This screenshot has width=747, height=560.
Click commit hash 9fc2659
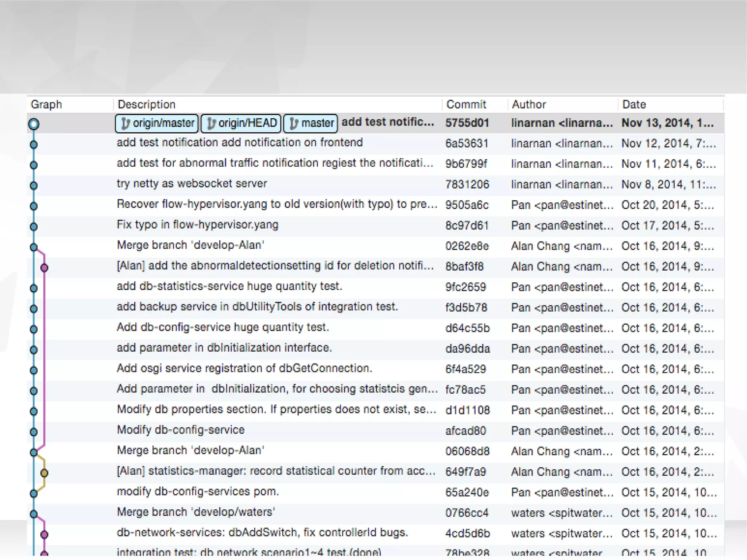pos(466,287)
